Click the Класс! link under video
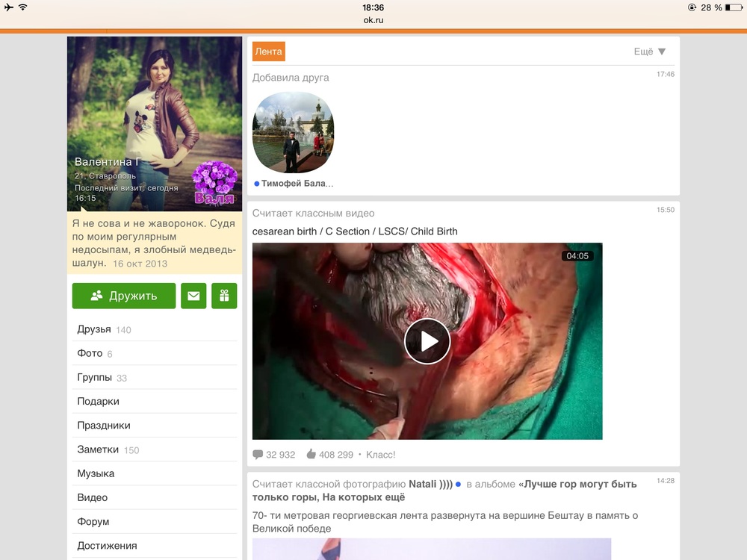This screenshot has width=747, height=560. (381, 455)
